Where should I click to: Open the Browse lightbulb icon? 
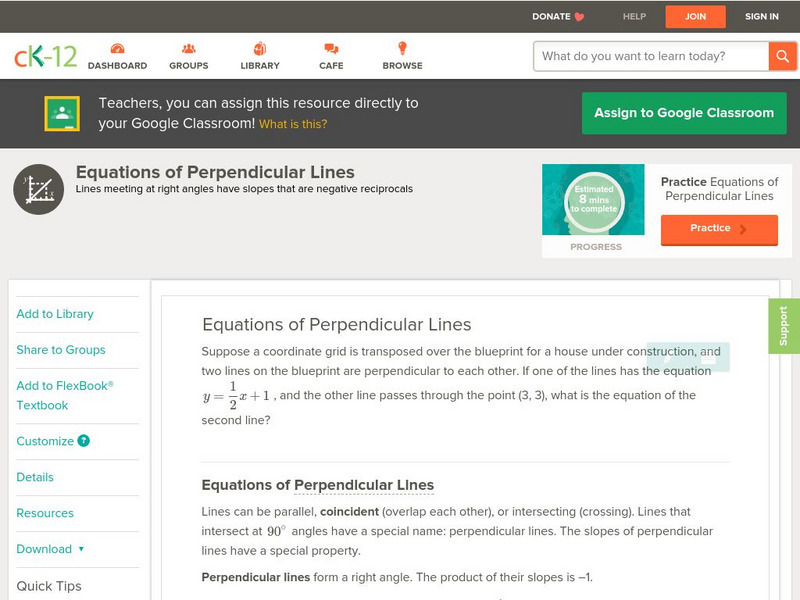[x=402, y=49]
